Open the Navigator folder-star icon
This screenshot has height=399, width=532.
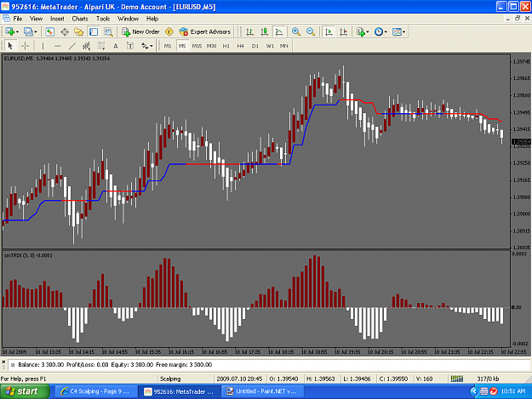tap(79, 31)
